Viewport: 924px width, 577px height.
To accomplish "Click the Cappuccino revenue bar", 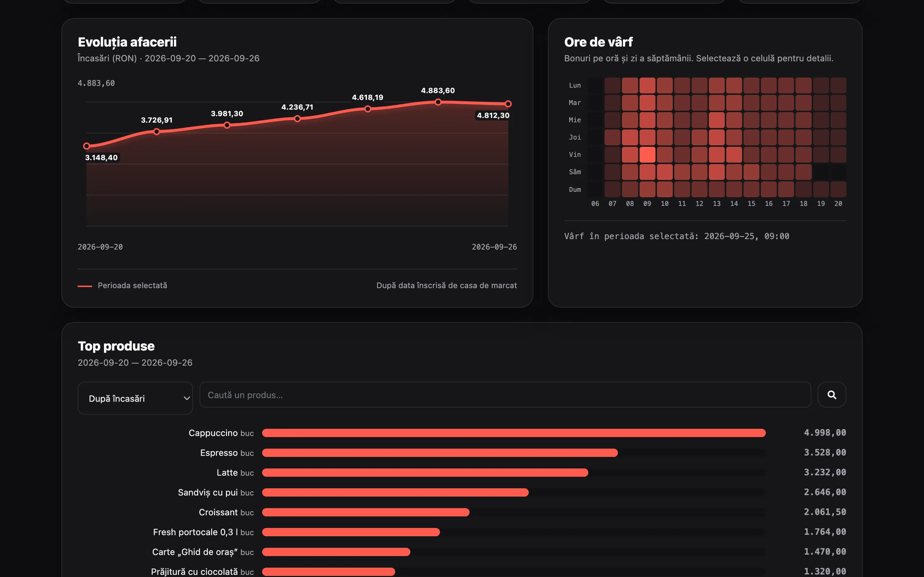I will coord(514,433).
